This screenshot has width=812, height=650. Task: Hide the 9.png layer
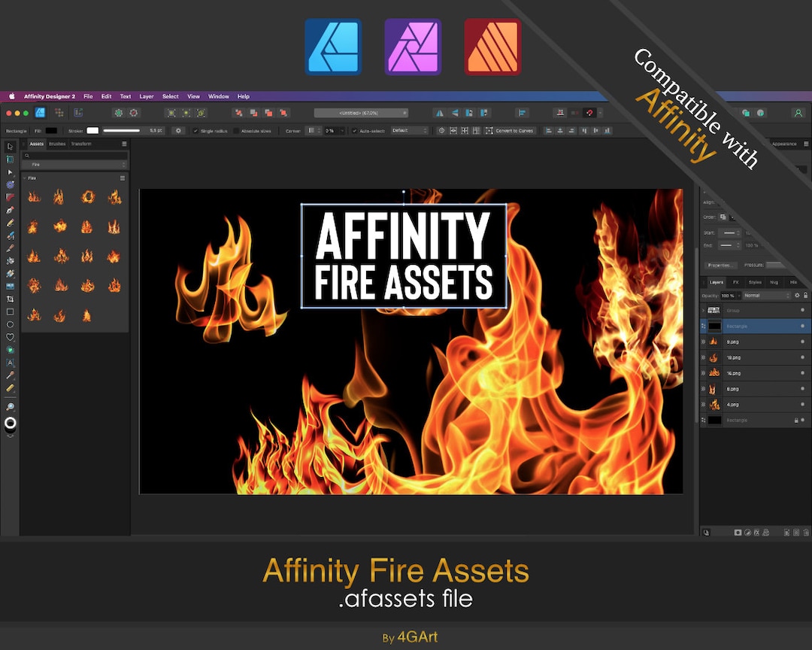[x=803, y=341]
